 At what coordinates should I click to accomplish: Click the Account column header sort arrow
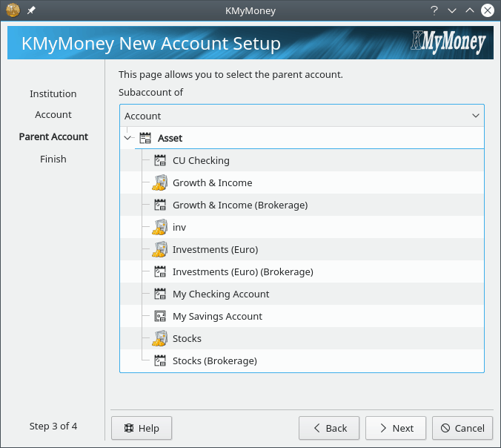tap(476, 116)
